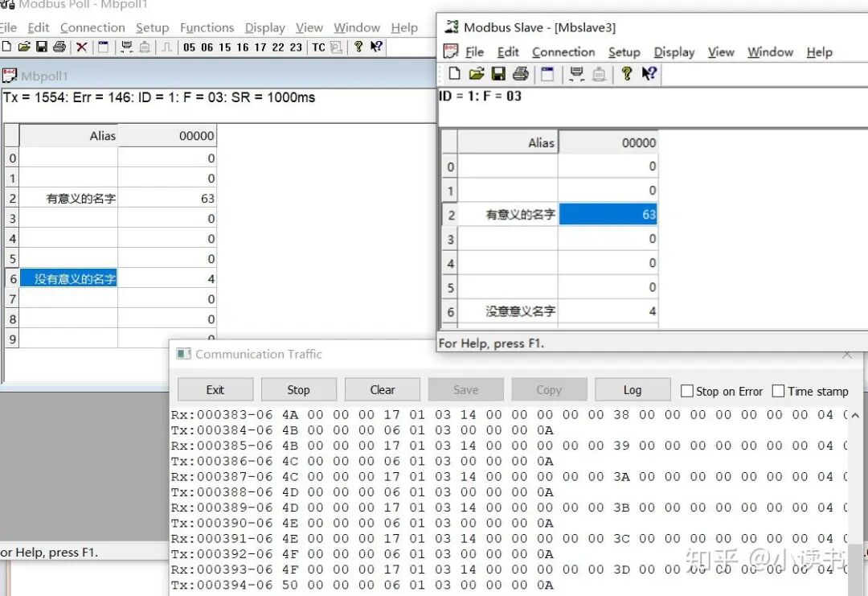This screenshot has width=868, height=596.
Task: Enable Stop on Error checkbox
Action: [x=687, y=391]
